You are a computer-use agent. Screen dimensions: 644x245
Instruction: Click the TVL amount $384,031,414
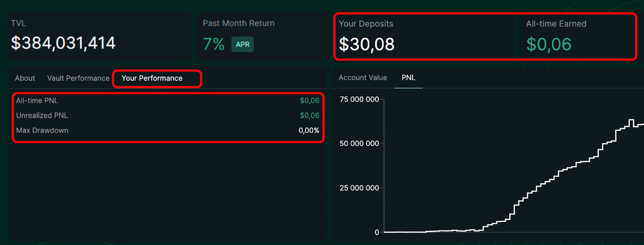[x=63, y=43]
